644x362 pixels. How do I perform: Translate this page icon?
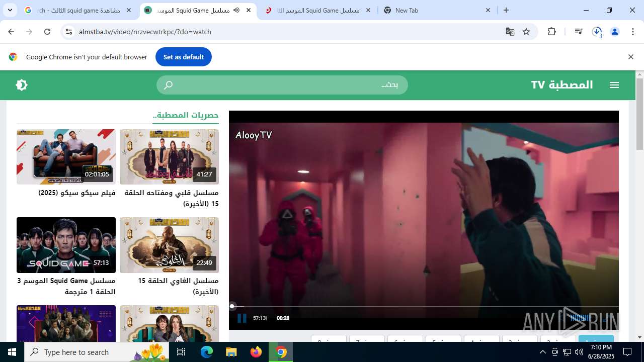click(510, 32)
